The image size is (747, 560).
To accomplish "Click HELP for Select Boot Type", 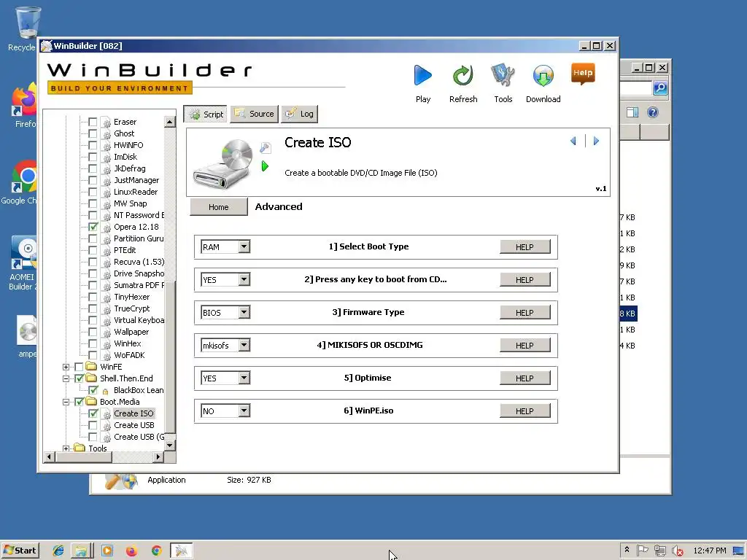I will click(525, 247).
